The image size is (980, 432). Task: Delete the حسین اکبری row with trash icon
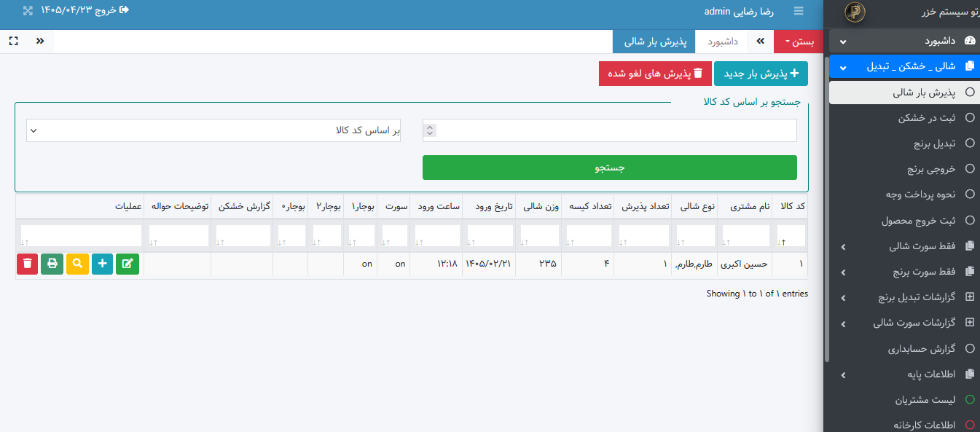28,264
